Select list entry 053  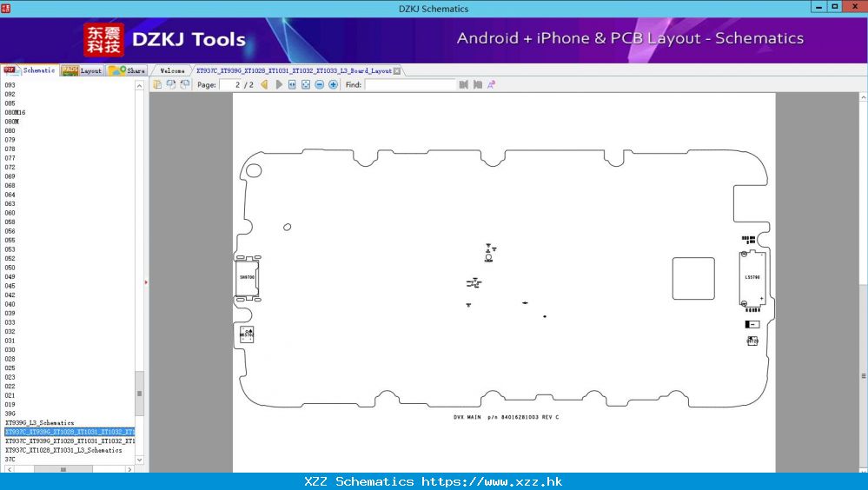coord(10,249)
